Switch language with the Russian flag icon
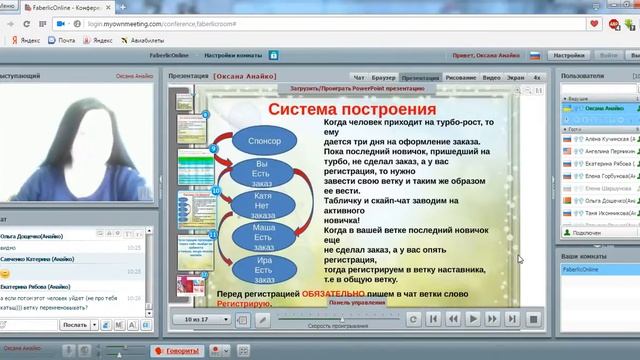Screen dimensions: 640x360 tap(535, 56)
